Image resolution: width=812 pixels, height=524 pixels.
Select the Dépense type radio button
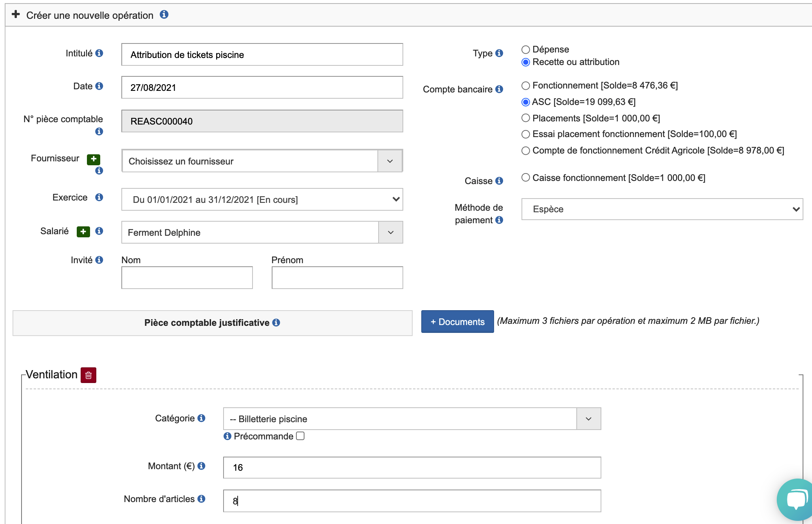tap(526, 50)
